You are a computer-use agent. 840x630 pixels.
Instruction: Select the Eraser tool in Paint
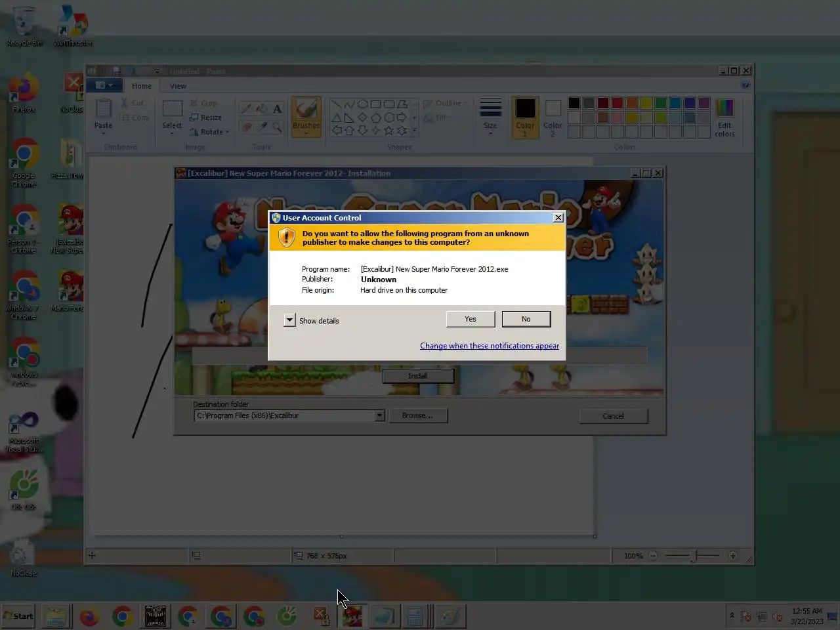click(247, 127)
